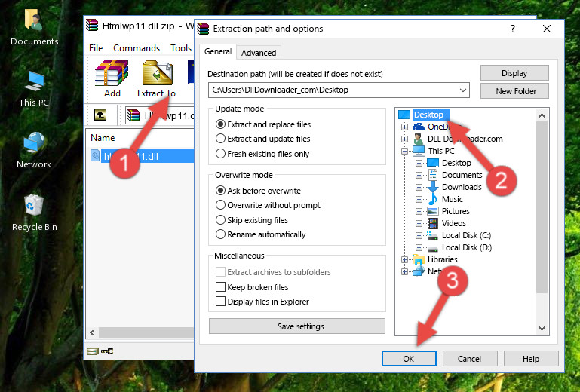Select the Music note icon in tree
Screen dimensions: 580x392
tap(432, 199)
